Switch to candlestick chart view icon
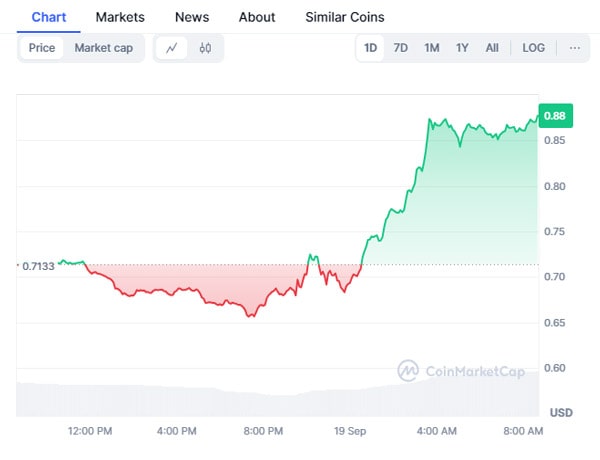This screenshot has height=460, width=600. click(205, 48)
